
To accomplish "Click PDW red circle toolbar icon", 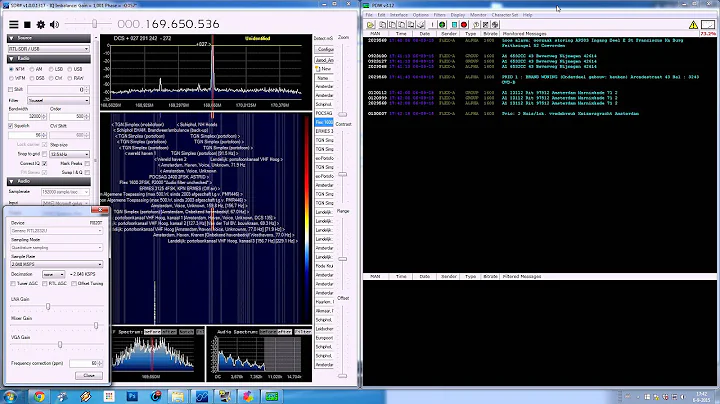I will click(464, 25).
